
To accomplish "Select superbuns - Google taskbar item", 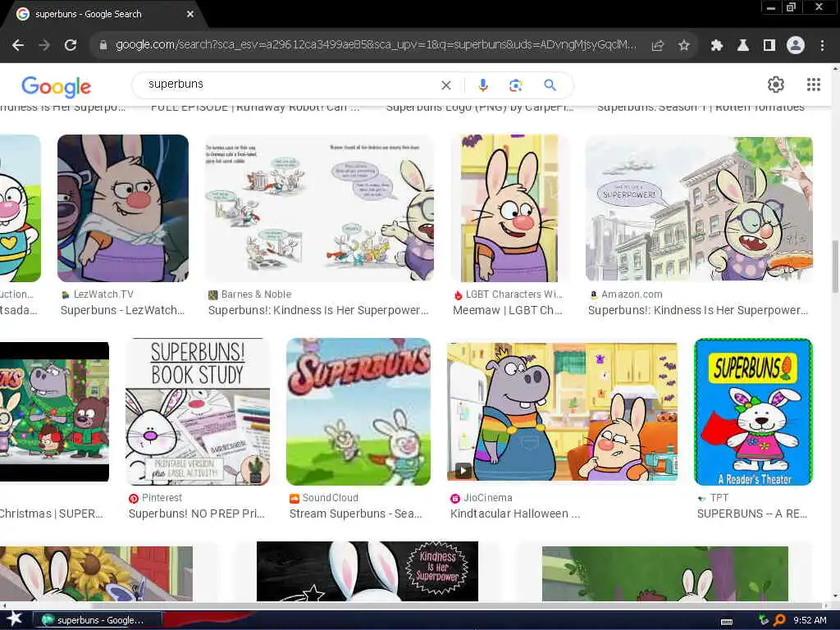I will click(x=97, y=620).
